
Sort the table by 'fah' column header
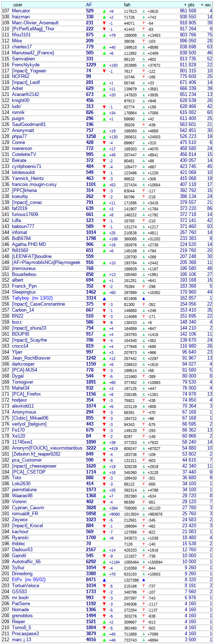[x=127, y=5]
